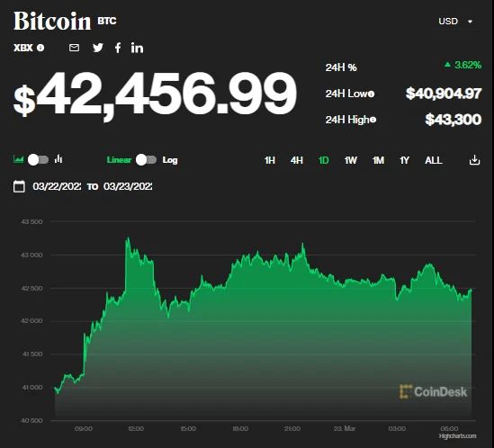Open the USD currency dropdown
494x448 pixels.
pyautogui.click(x=455, y=22)
